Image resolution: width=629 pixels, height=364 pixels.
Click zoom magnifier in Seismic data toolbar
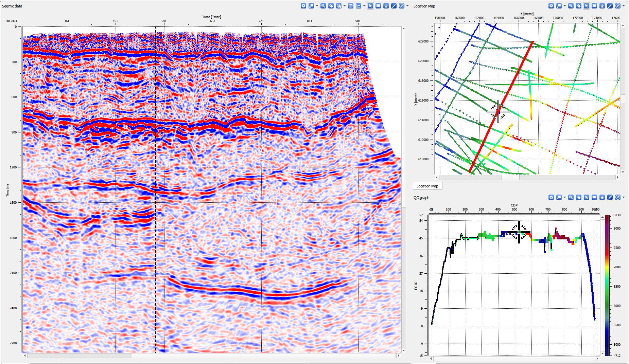[x=323, y=6]
